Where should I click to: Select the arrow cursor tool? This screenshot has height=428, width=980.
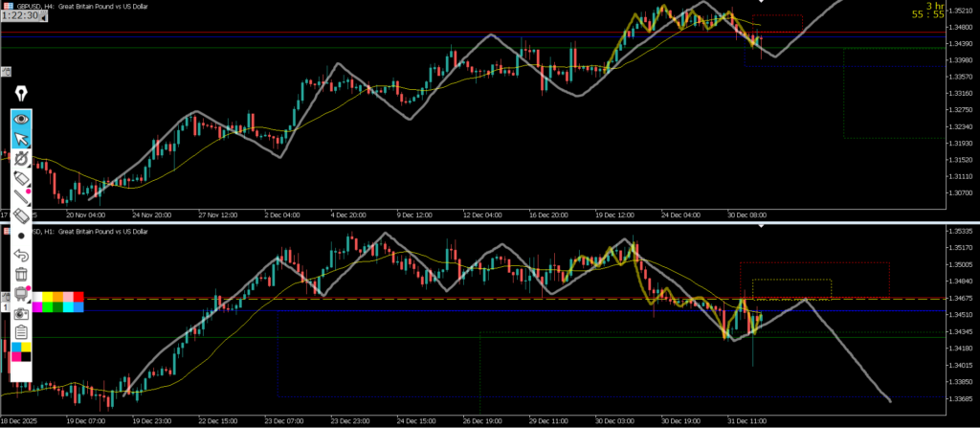[21, 140]
